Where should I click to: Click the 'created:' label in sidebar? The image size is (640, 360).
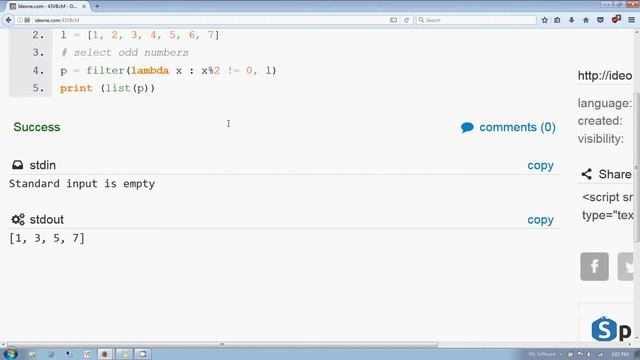pos(600,121)
